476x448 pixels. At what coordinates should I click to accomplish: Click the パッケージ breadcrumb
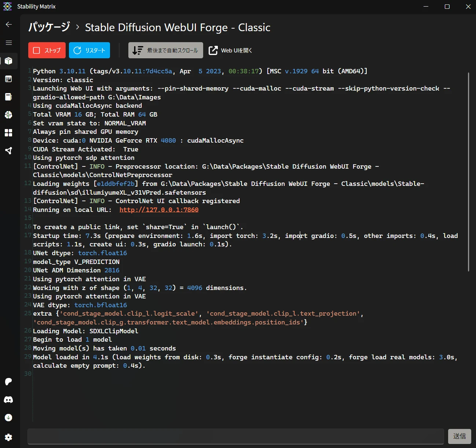[49, 27]
